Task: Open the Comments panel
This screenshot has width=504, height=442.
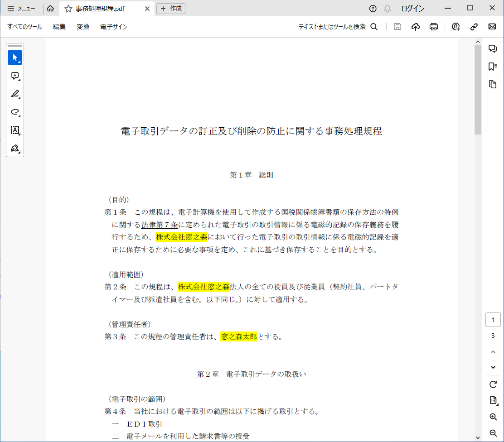Action: [x=493, y=48]
